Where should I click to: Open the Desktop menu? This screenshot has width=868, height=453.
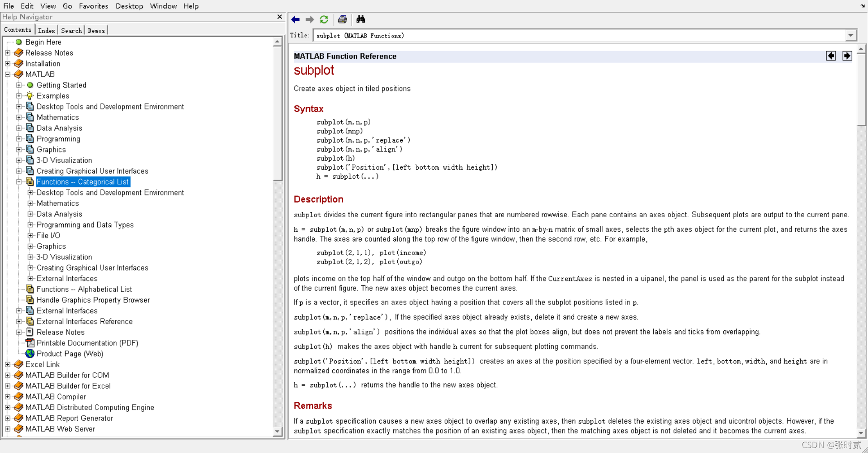click(x=129, y=6)
